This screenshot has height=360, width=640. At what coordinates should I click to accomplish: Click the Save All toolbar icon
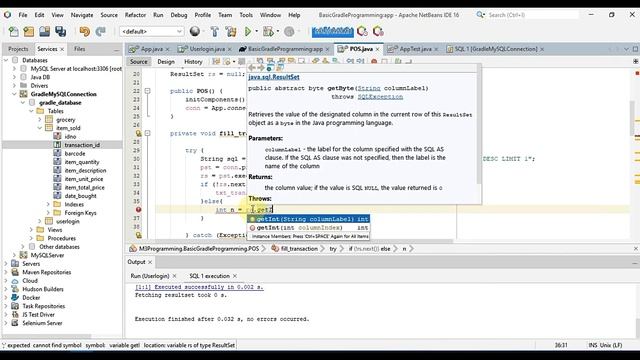tap(61, 31)
